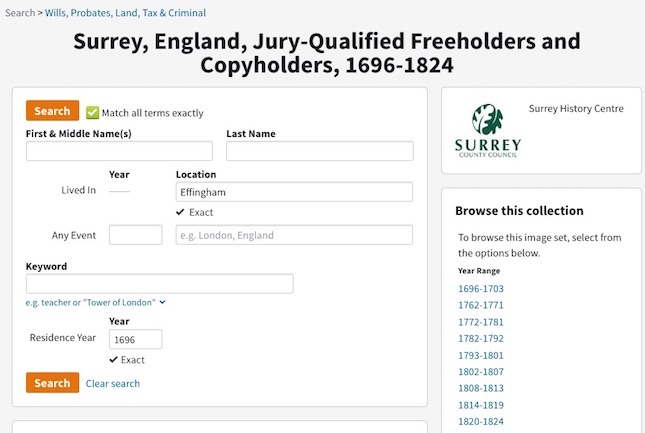Screen dimensions: 645x433
Task: Focus the First & Middle Name(s) field
Action: [x=119, y=151]
